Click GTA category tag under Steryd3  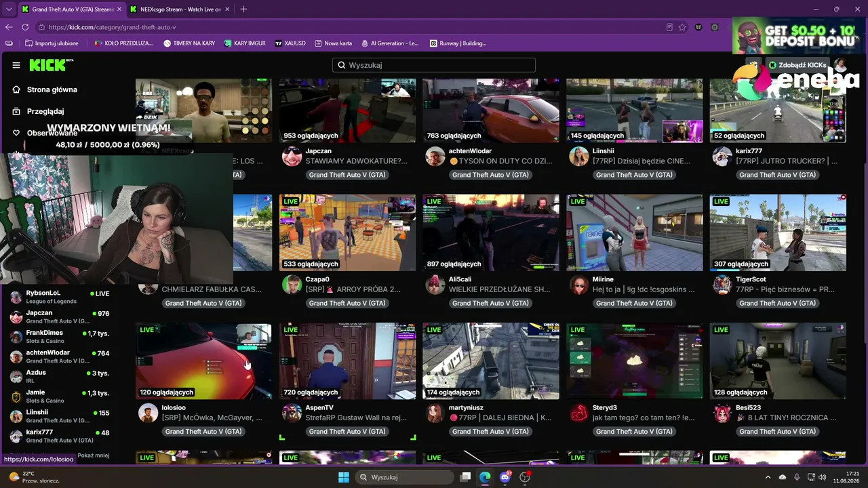635,431
